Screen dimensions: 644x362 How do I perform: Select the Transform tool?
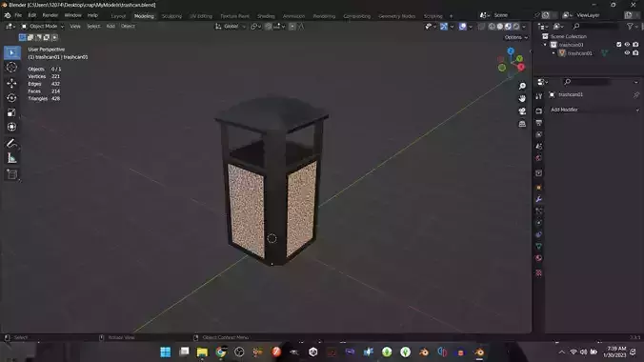point(12,127)
